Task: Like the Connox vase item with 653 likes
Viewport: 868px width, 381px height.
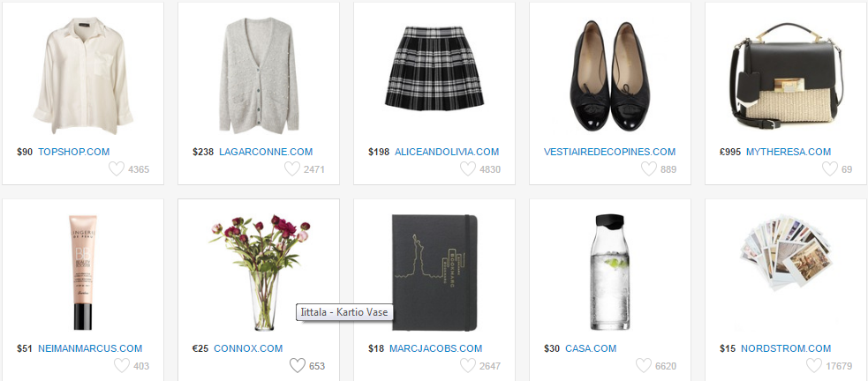Action: [x=298, y=365]
